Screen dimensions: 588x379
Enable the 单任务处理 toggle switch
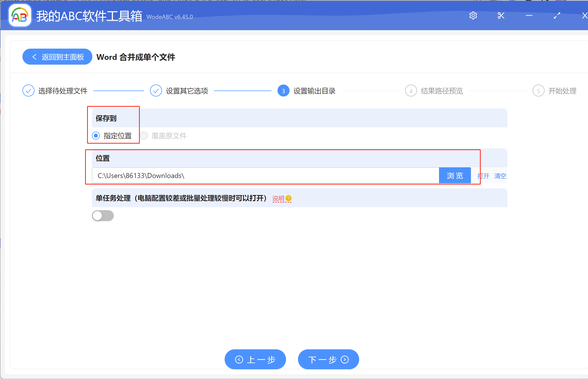(103, 215)
